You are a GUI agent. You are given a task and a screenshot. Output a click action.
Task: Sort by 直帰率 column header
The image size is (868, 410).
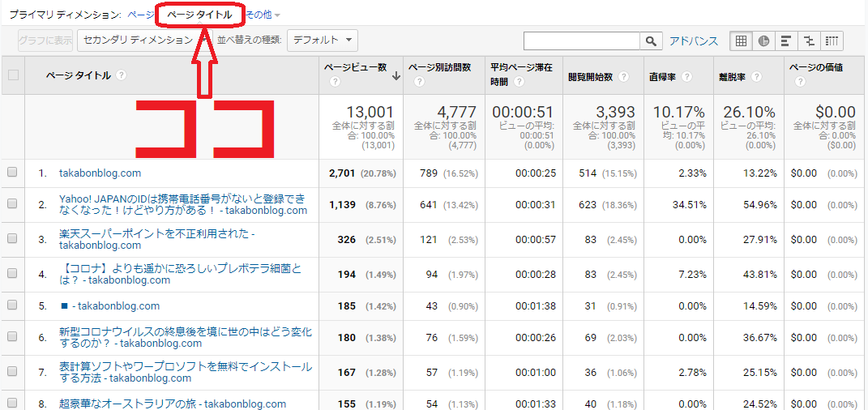[663, 77]
